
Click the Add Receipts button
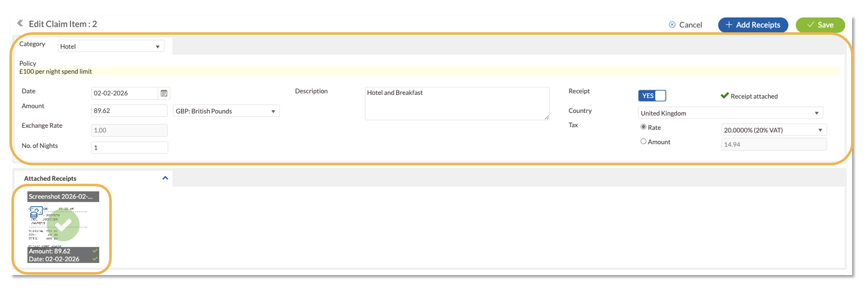753,25
